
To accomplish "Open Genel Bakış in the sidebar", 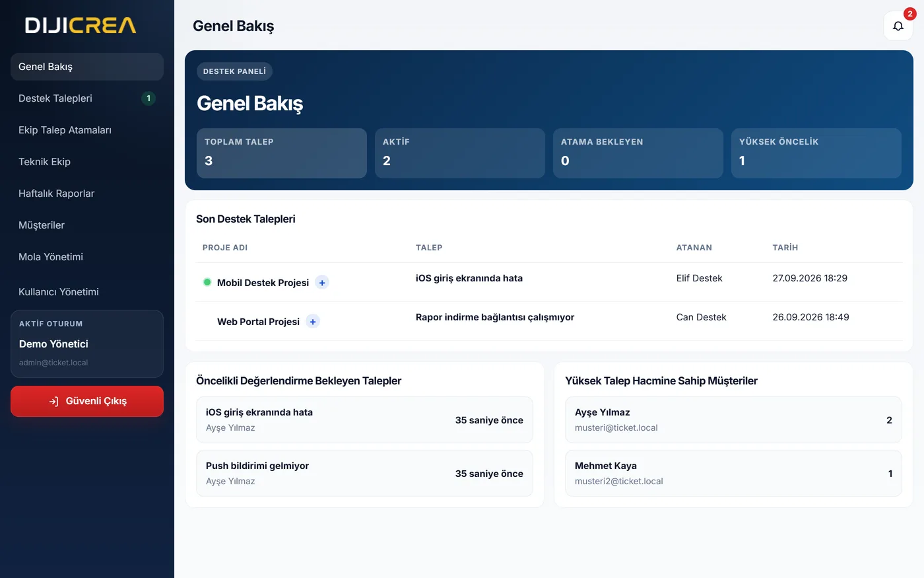I will tap(87, 67).
